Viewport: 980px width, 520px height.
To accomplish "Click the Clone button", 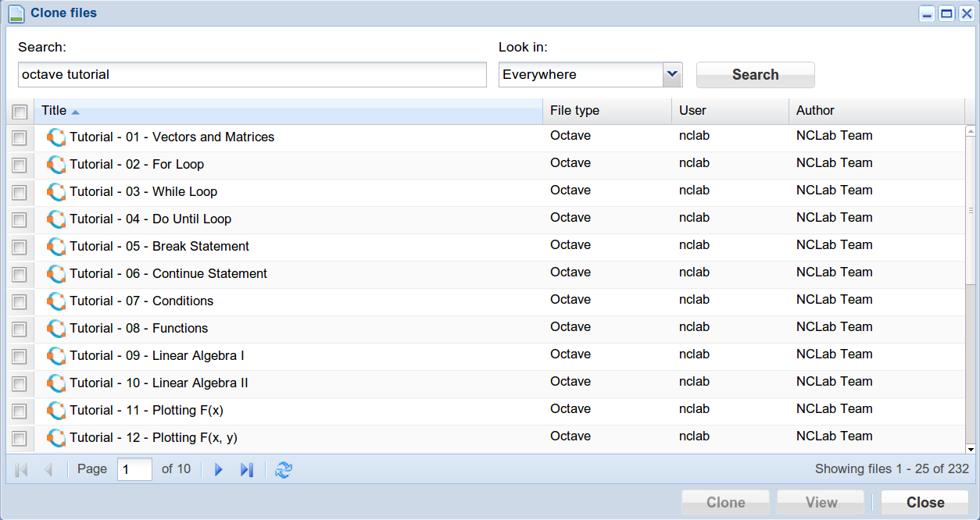I will (726, 503).
